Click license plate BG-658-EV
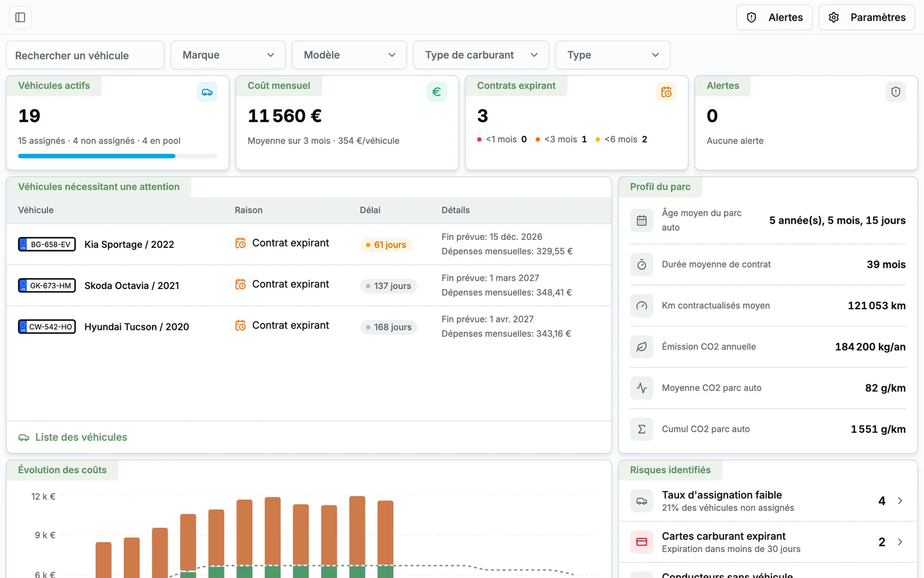This screenshot has height=578, width=924. tap(47, 244)
